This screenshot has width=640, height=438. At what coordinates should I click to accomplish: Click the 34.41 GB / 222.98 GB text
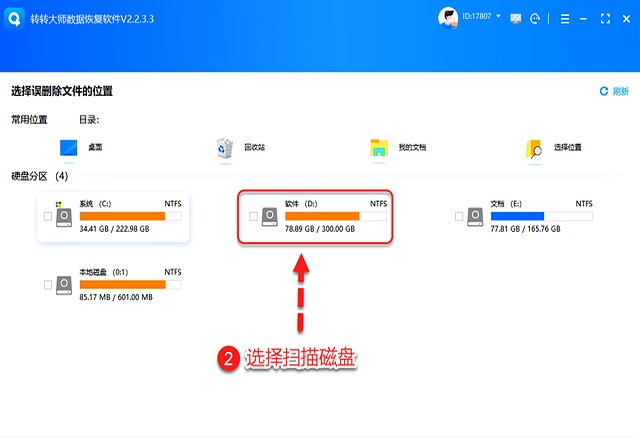115,229
